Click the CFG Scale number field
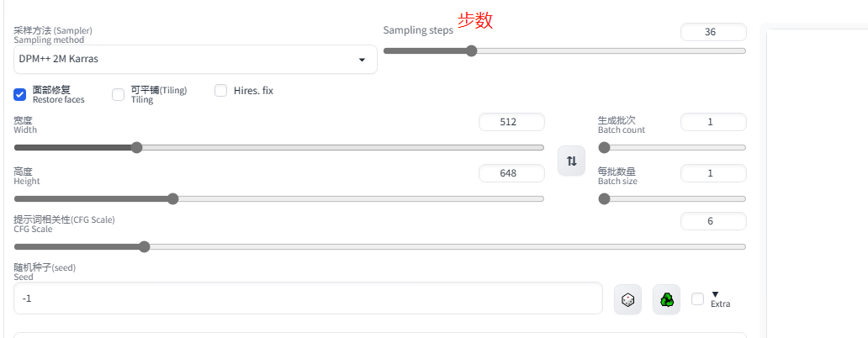 coord(712,221)
